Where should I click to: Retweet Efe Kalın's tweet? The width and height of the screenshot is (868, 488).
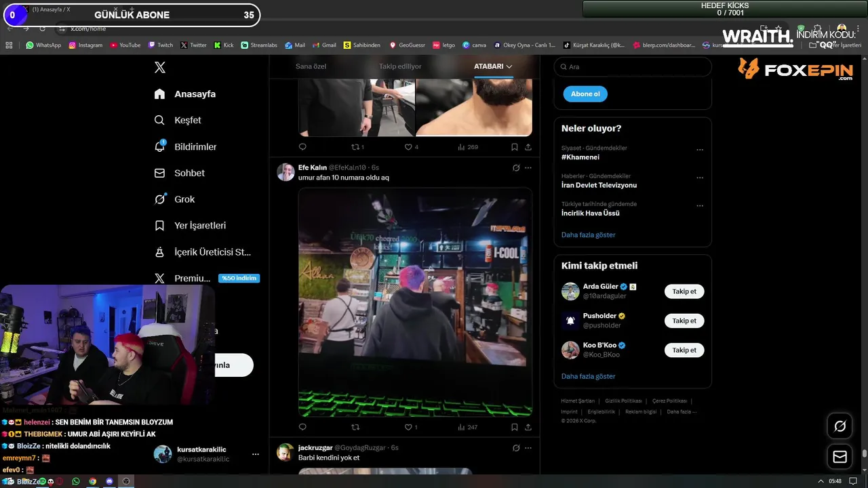(x=355, y=427)
